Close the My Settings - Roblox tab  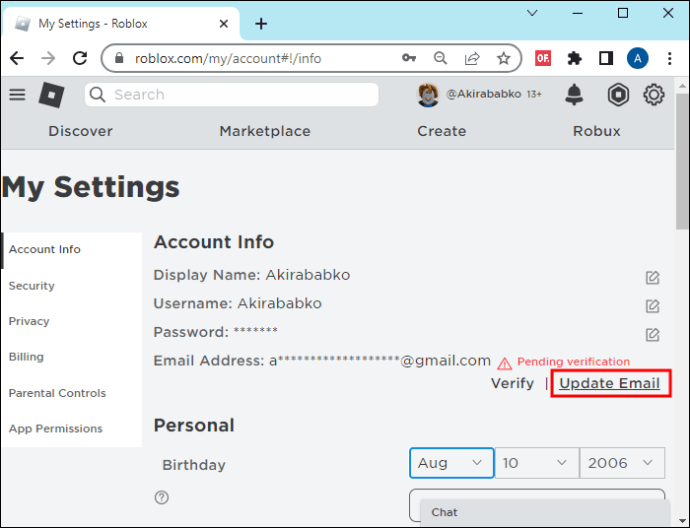224,24
